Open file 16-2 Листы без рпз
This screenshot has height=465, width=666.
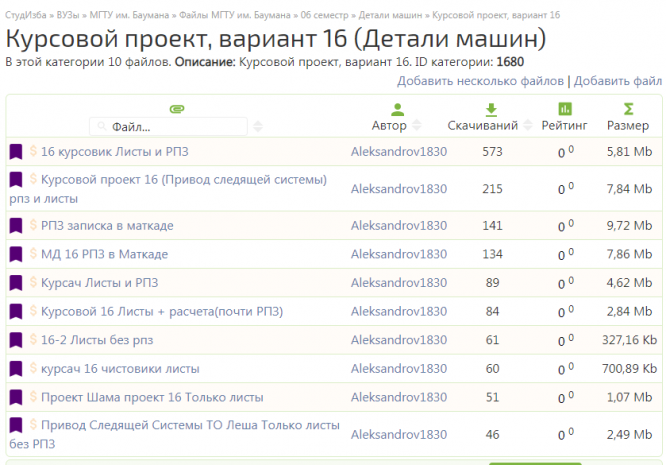tap(97, 340)
